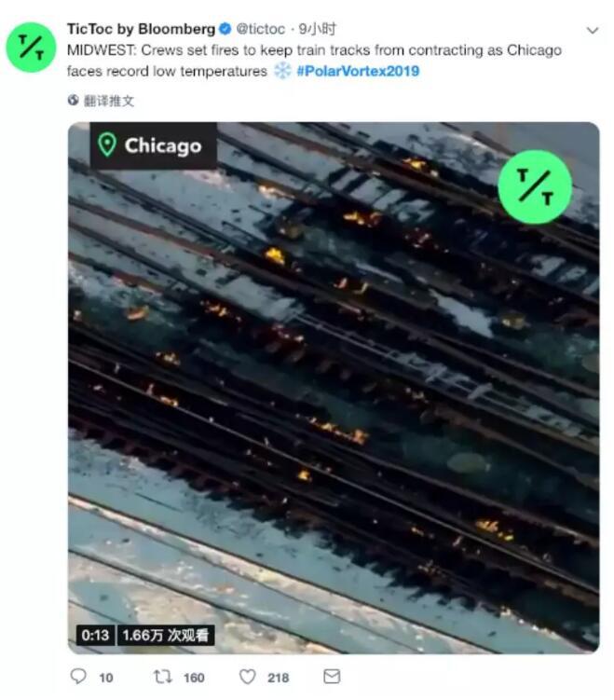
Task: Click the Chicago location tag overlay
Action: point(154,145)
